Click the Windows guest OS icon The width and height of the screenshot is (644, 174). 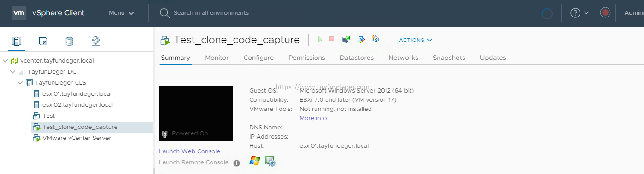tap(255, 160)
